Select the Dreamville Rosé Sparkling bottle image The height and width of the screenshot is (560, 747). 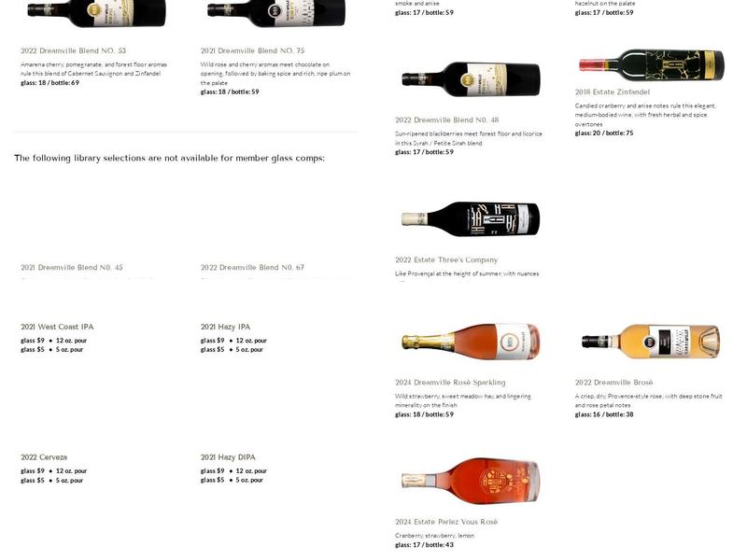click(472, 342)
